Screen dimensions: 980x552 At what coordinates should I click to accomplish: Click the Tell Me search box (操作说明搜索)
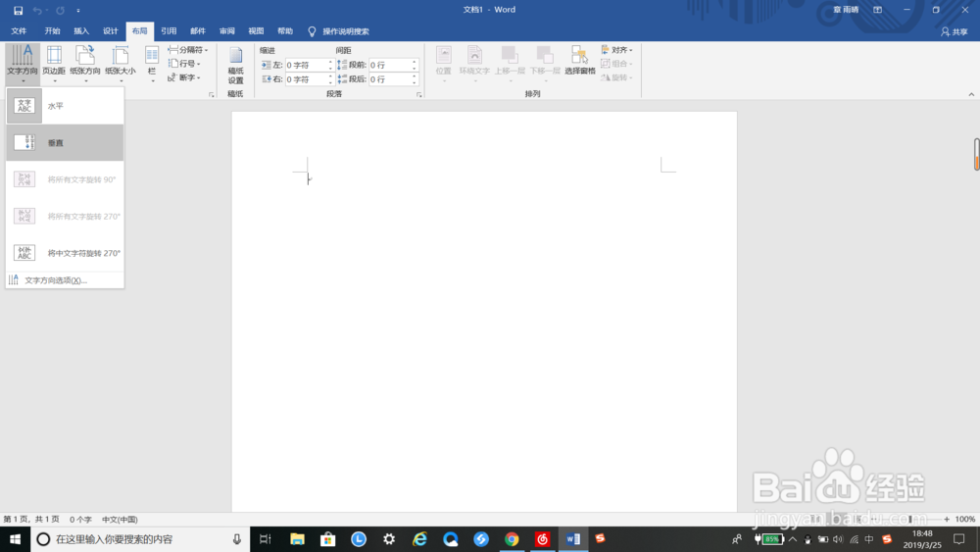click(339, 31)
